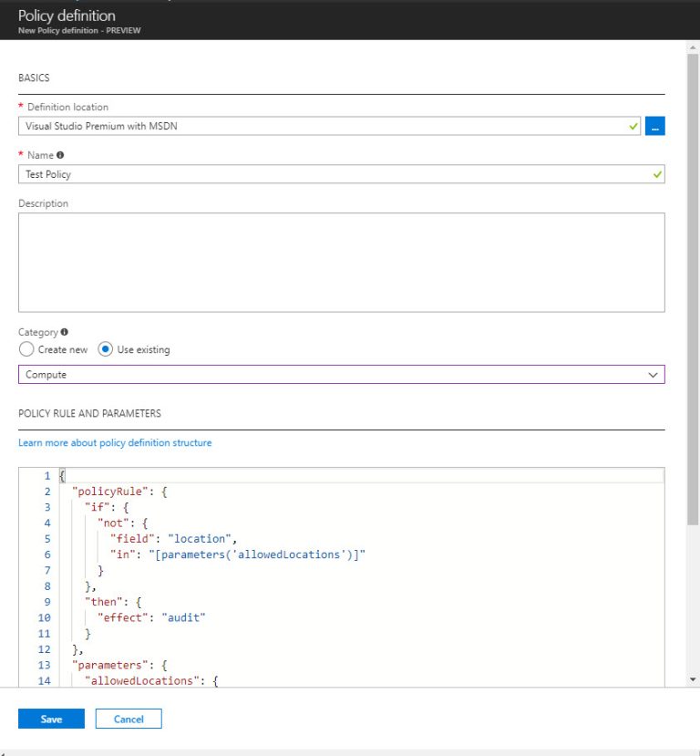This screenshot has width=700, height=756.
Task: Save the Test Policy definition
Action: 51,719
